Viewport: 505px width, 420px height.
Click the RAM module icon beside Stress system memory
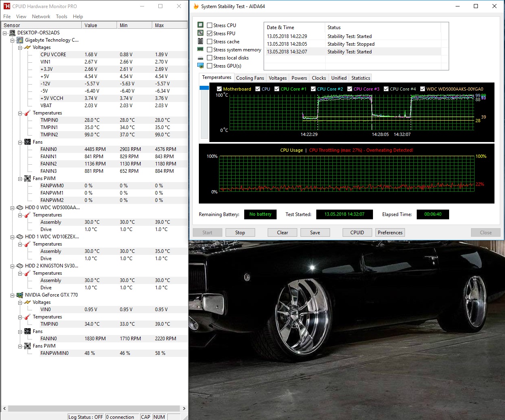point(200,49)
